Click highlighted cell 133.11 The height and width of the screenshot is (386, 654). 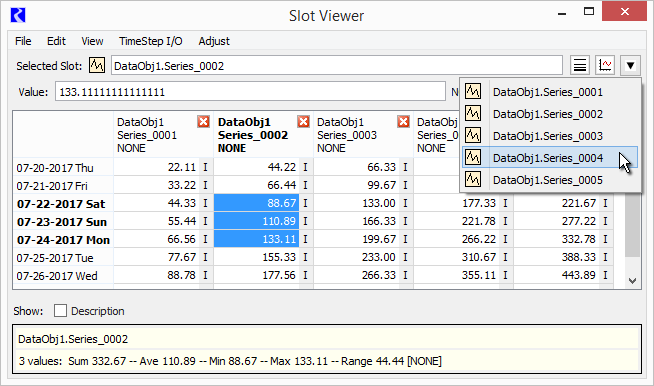(257, 239)
